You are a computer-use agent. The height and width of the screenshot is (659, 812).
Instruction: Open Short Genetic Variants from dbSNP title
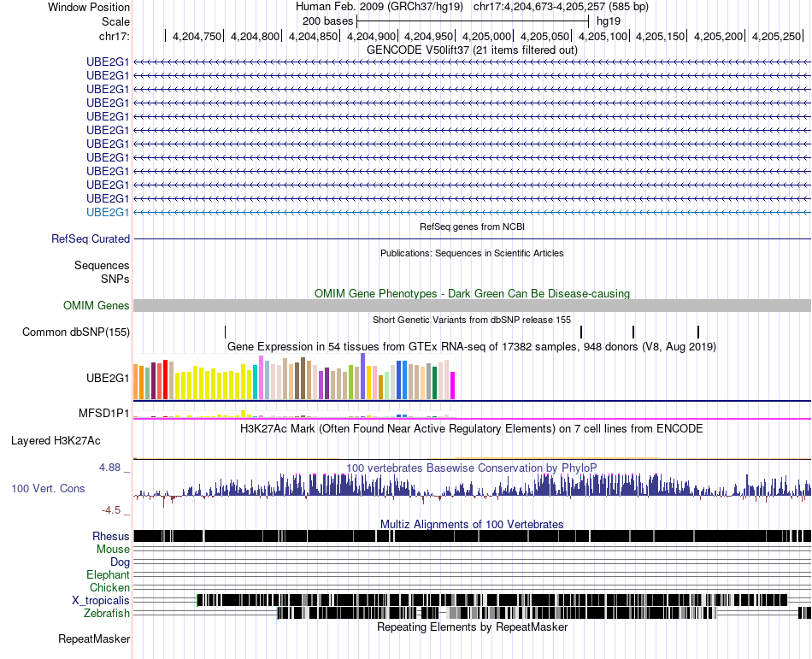click(x=472, y=320)
